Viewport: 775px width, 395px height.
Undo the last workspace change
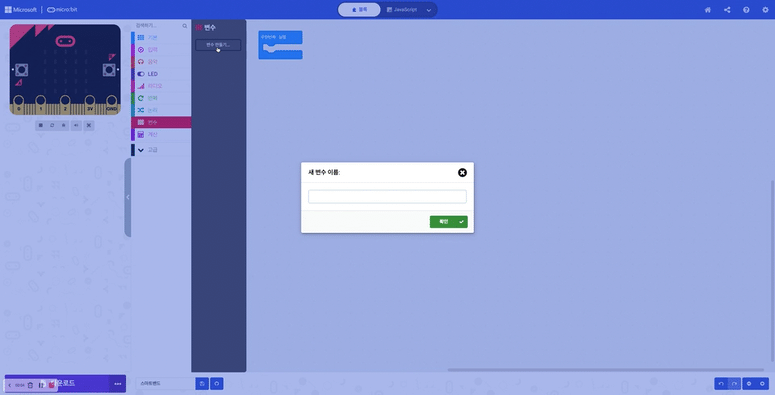click(721, 384)
